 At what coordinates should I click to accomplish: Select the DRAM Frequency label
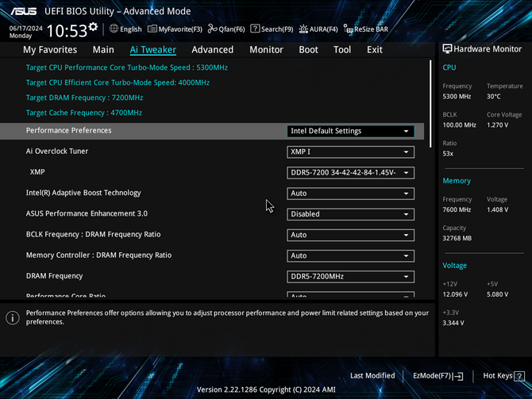coord(54,276)
